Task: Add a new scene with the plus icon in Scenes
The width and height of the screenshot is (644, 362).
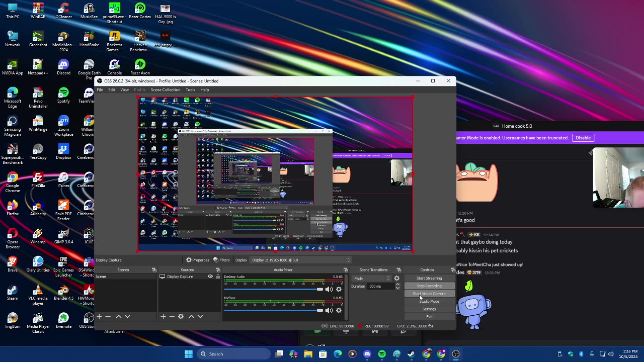Action: [99, 316]
